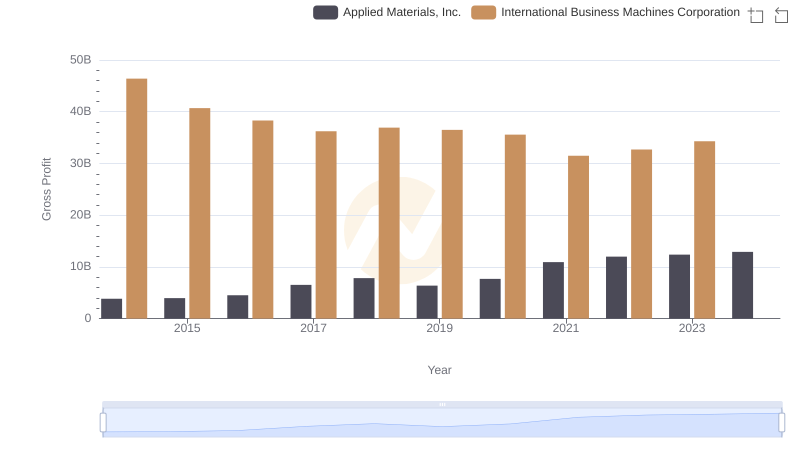Click the Year axis title
The width and height of the screenshot is (800, 461).
[x=439, y=370]
